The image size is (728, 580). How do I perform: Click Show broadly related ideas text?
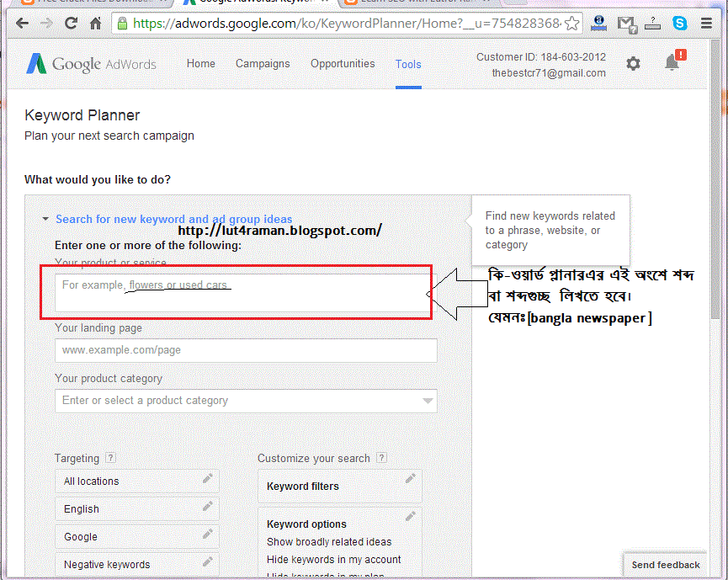pos(329,542)
